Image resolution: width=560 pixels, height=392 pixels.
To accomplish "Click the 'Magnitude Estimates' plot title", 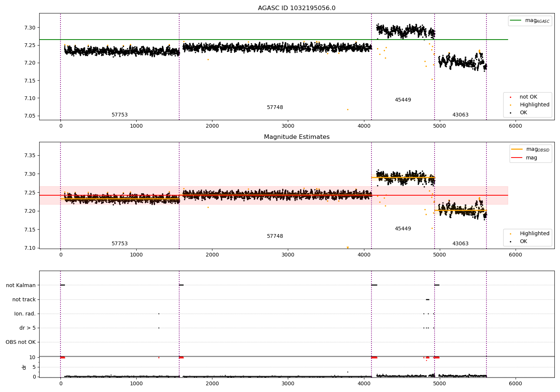I will pos(296,137).
